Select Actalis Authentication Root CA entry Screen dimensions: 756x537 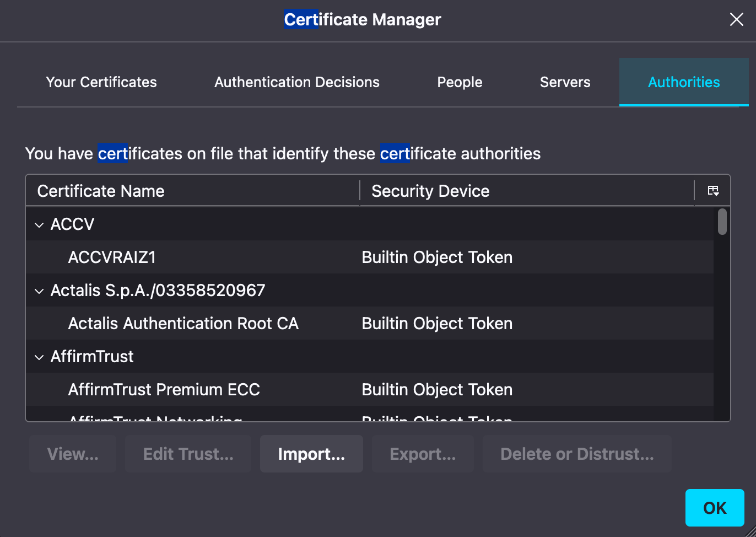coord(183,324)
